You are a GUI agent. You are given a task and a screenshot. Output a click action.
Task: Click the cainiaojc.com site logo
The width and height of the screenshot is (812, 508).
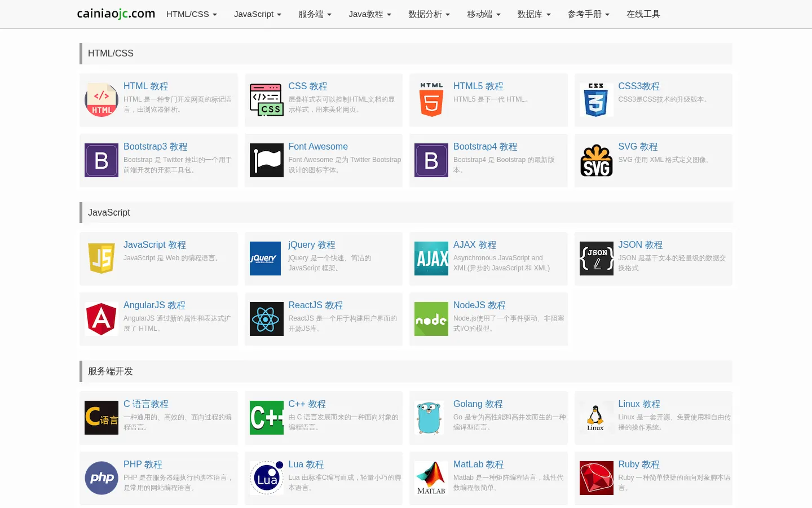[x=116, y=14]
